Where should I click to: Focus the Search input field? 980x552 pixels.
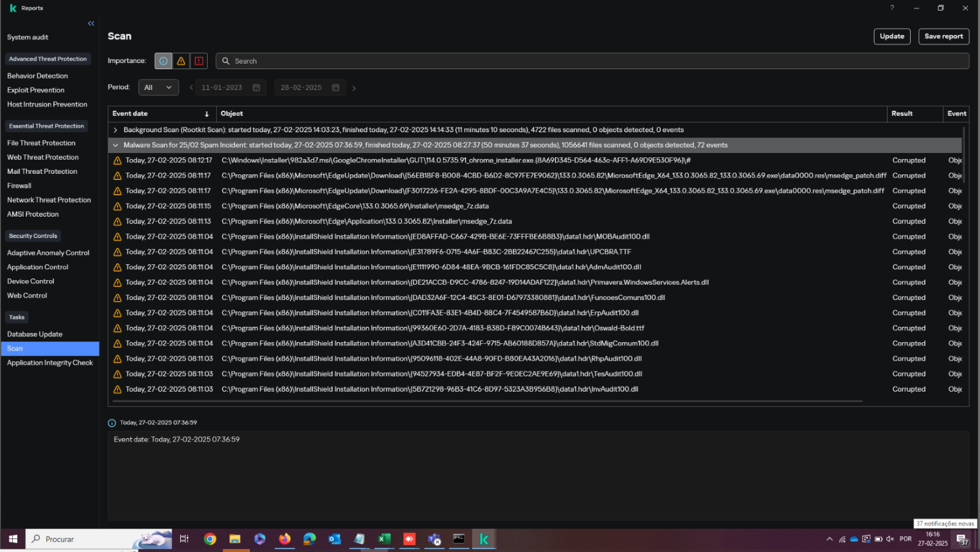click(x=592, y=61)
